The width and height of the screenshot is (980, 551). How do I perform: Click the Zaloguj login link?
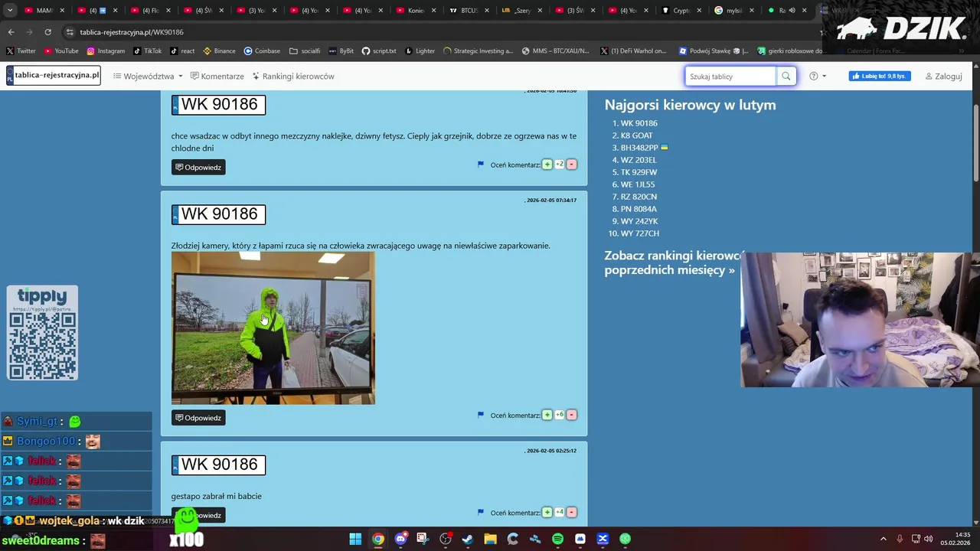pyautogui.click(x=943, y=77)
